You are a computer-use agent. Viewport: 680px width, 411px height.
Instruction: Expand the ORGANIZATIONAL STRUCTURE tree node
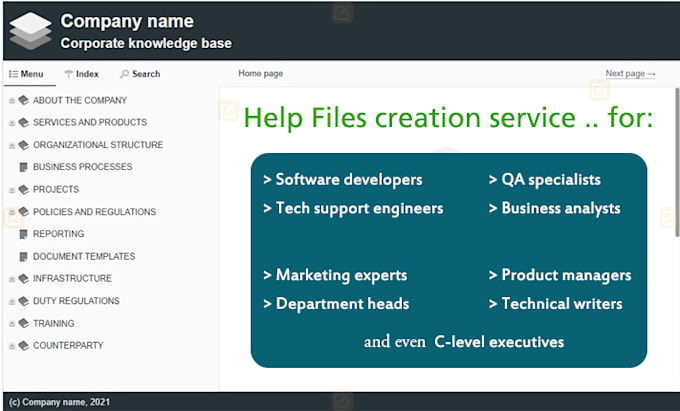12,145
